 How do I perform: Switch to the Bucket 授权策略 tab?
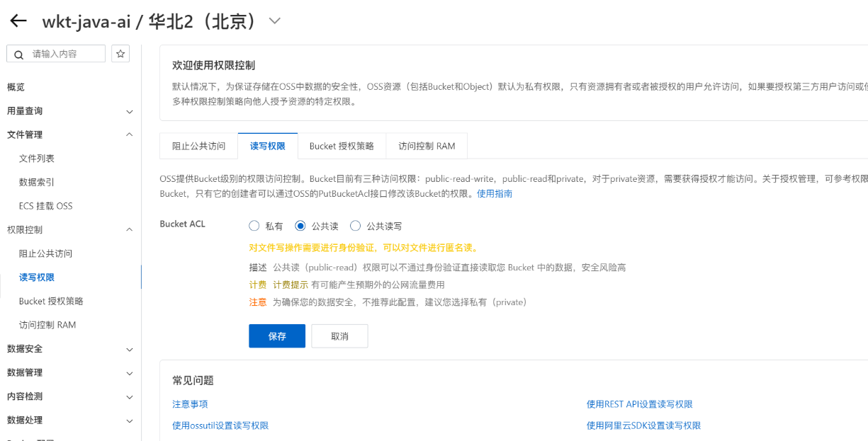[341, 147]
